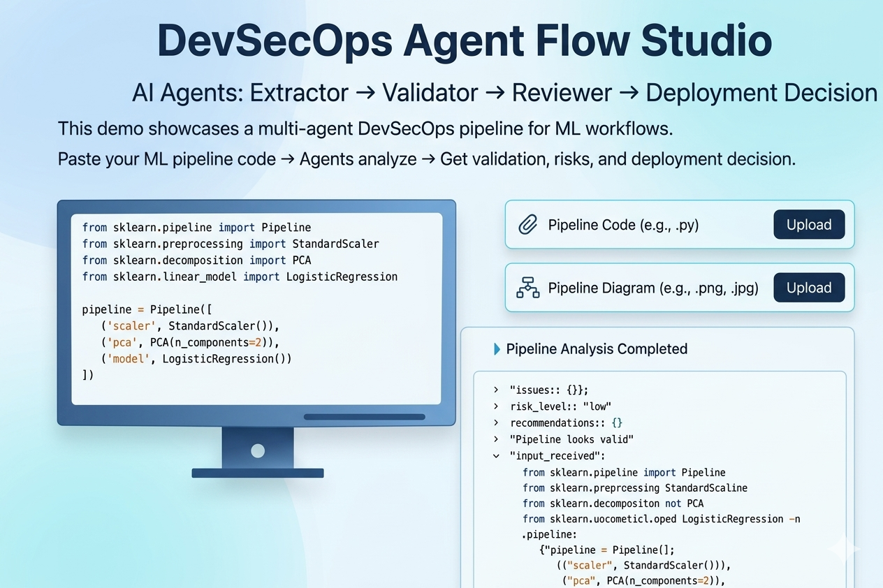Click the flowchart icon beside Pipeline Diagram
883x588 pixels.
click(527, 288)
